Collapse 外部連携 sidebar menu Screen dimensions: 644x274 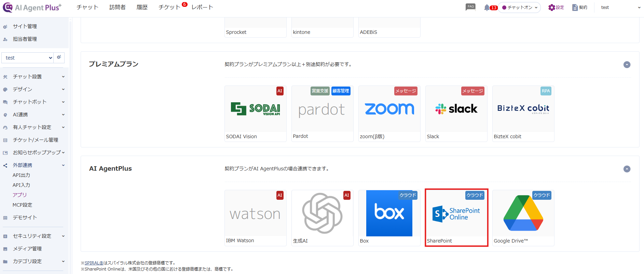[x=33, y=165]
